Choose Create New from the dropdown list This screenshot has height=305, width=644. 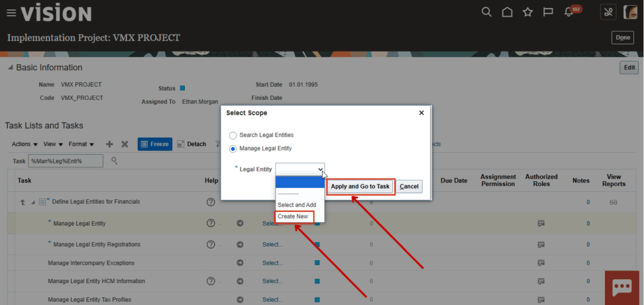(x=293, y=216)
